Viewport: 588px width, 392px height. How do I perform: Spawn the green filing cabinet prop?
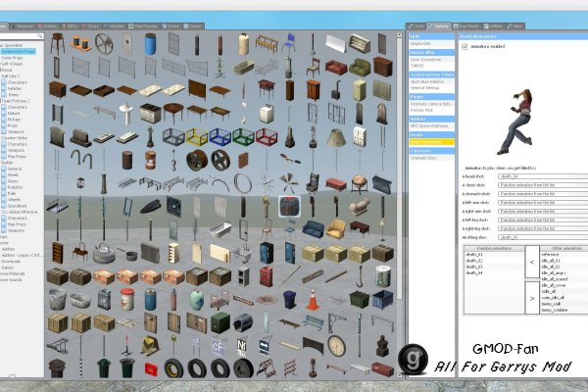[220, 322]
